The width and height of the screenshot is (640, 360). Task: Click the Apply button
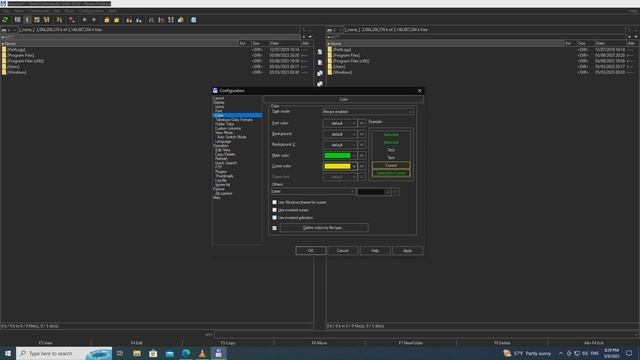click(x=407, y=251)
